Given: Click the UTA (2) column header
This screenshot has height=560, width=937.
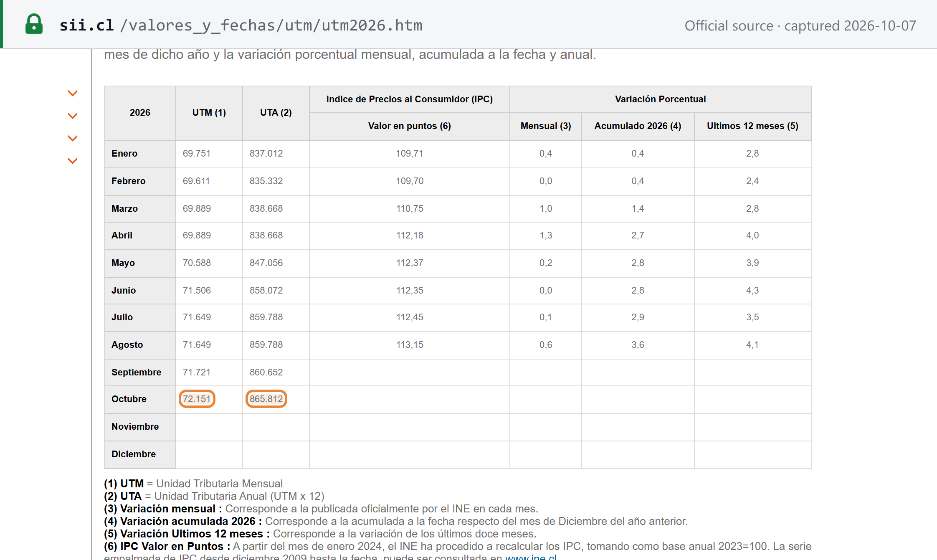Looking at the screenshot, I should [x=276, y=112].
